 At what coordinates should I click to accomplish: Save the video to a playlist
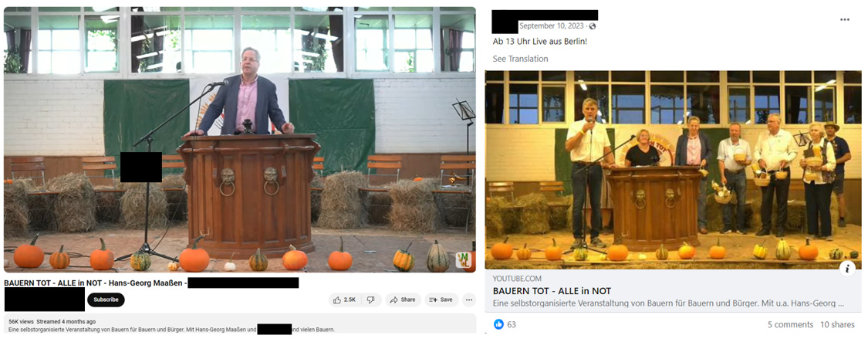[x=441, y=300]
